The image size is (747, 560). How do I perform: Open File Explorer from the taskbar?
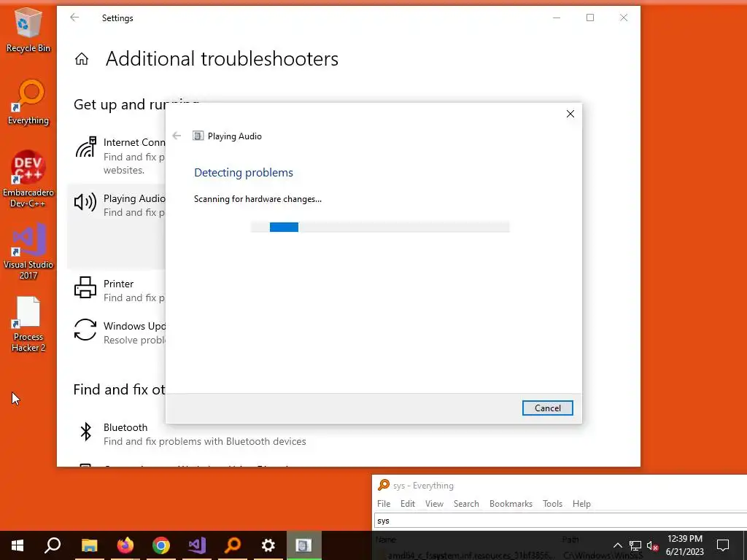[x=89, y=545]
